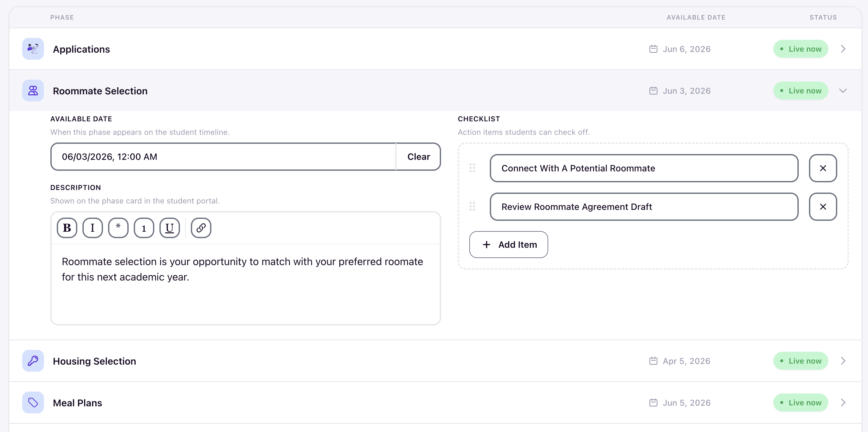This screenshot has height=432, width=868.
Task: Click the AVAILABLE DATE column header
Action: [x=696, y=18]
